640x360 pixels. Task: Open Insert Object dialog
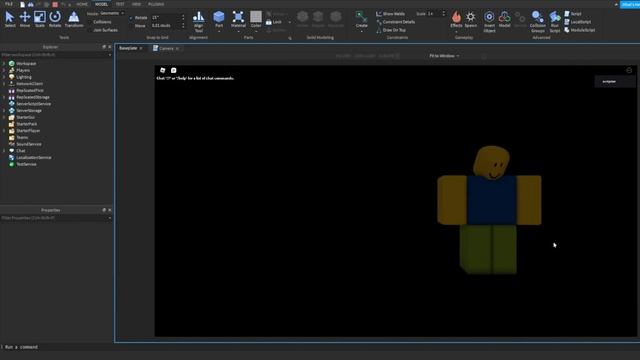tap(489, 22)
